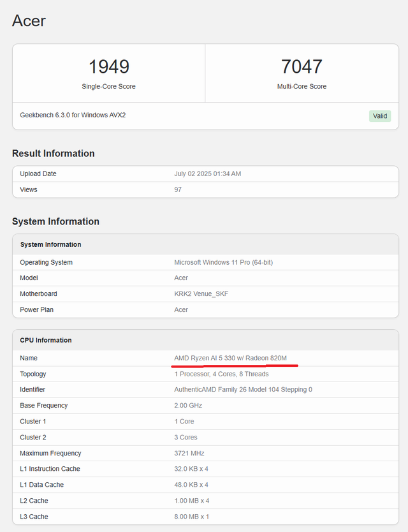Click Geekbench 6.3.0 for Windows AVX2 text
The height and width of the screenshot is (532, 408).
click(x=73, y=115)
